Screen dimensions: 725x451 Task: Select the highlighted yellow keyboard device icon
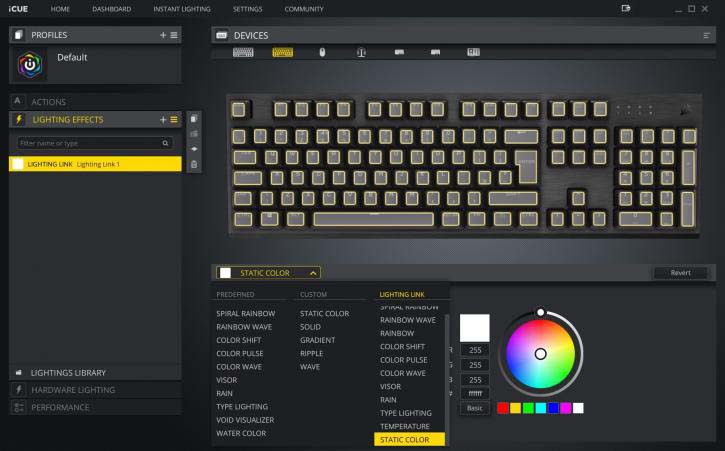(x=282, y=52)
